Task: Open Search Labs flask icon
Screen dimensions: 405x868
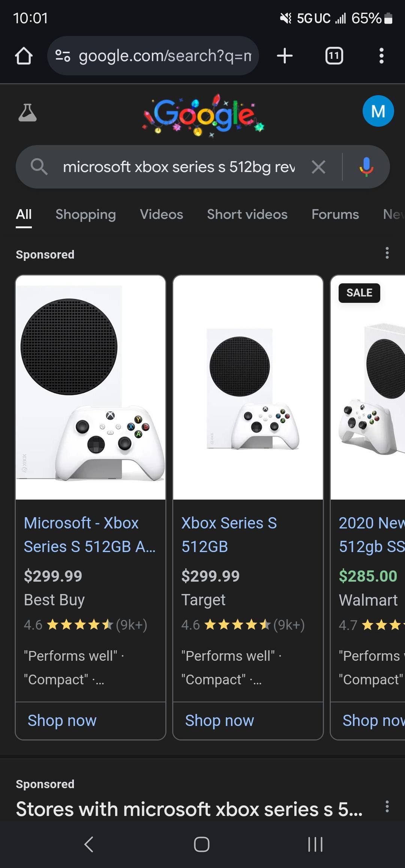Action: (27, 112)
